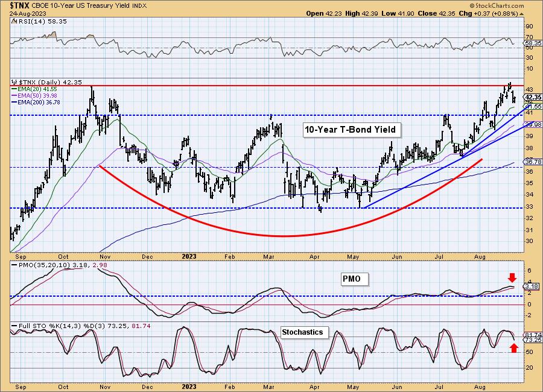Click the 90 level label on the RSI axis
Screen dimensions: 543x392
[x=529, y=27]
